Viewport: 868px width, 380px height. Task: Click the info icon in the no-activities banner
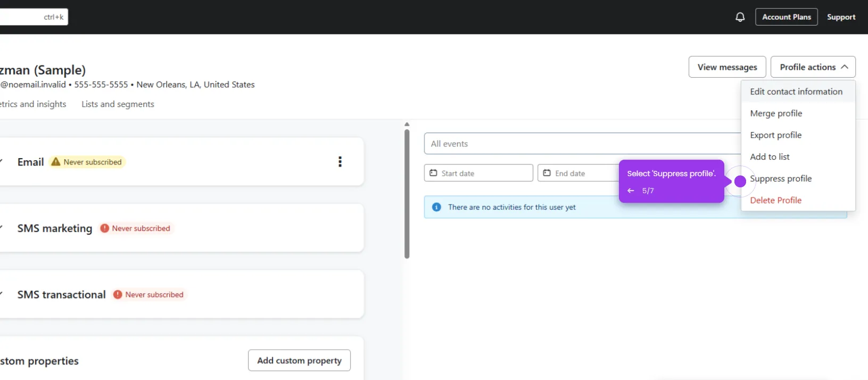pyautogui.click(x=436, y=207)
